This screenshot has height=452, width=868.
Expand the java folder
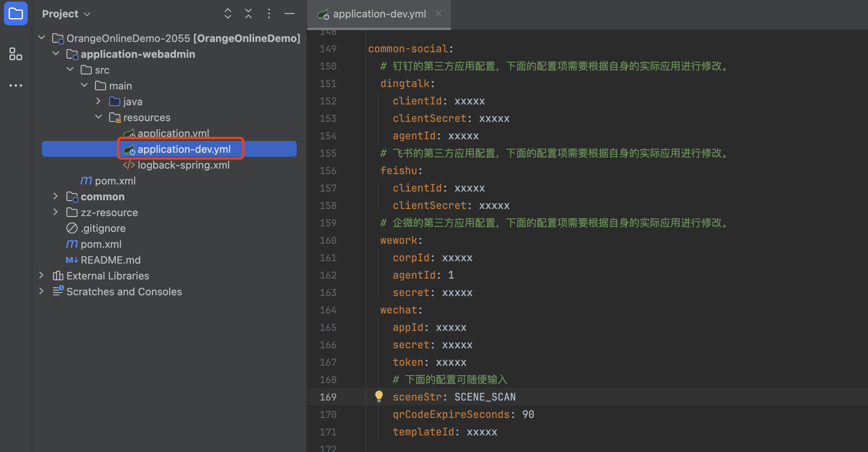point(99,101)
